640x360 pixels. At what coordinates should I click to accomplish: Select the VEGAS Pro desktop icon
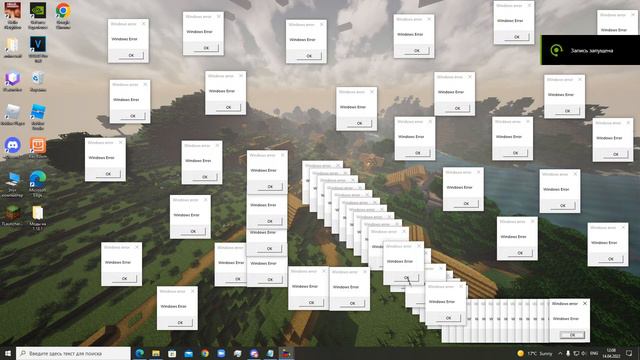[38, 49]
